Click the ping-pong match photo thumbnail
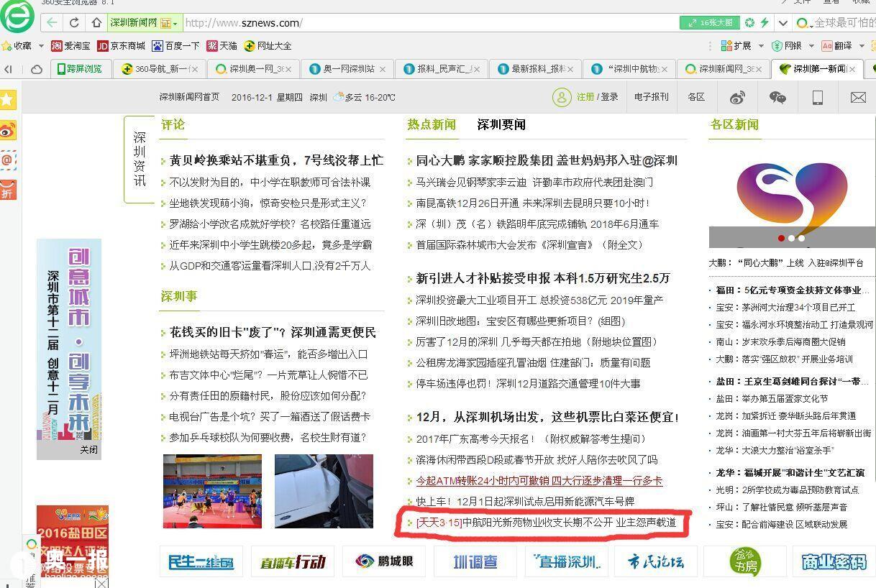This screenshot has width=876, height=588. pyautogui.click(x=212, y=491)
